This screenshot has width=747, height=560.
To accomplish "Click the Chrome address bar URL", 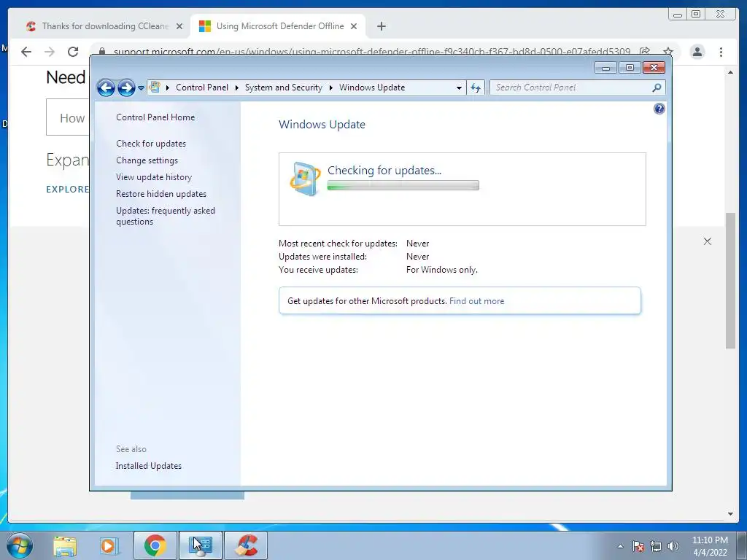I will click(x=371, y=52).
